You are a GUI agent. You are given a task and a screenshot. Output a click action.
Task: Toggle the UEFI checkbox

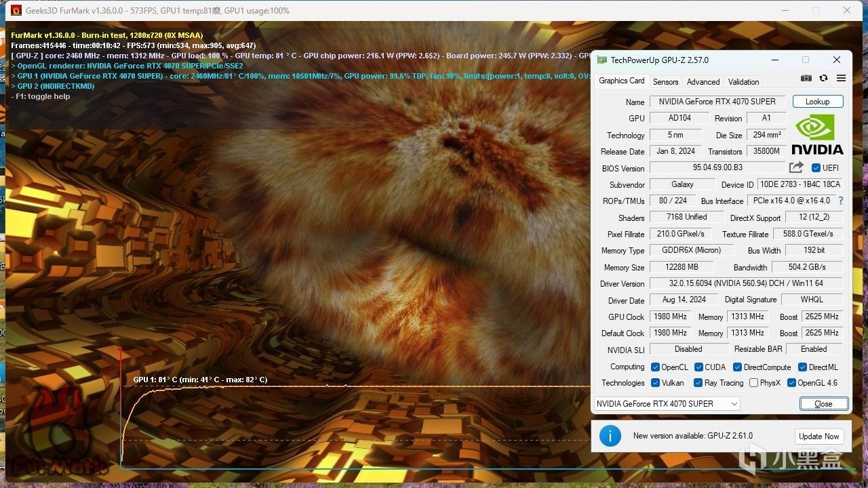point(816,168)
